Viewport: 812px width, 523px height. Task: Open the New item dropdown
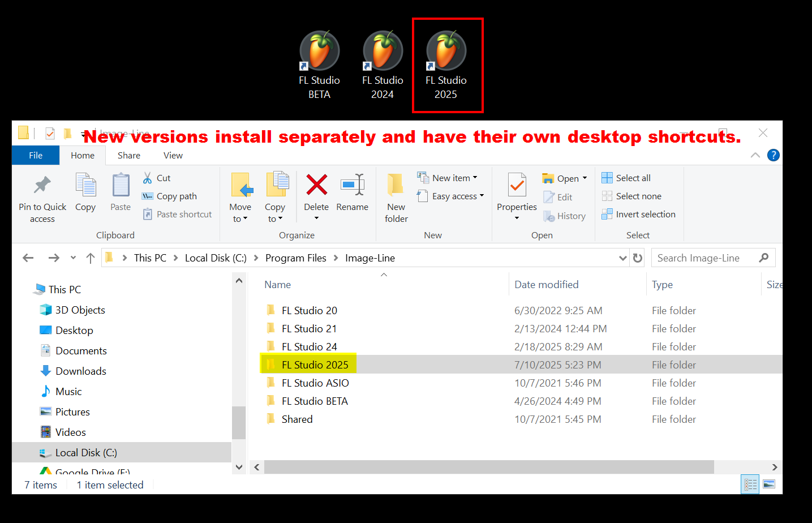pos(447,178)
